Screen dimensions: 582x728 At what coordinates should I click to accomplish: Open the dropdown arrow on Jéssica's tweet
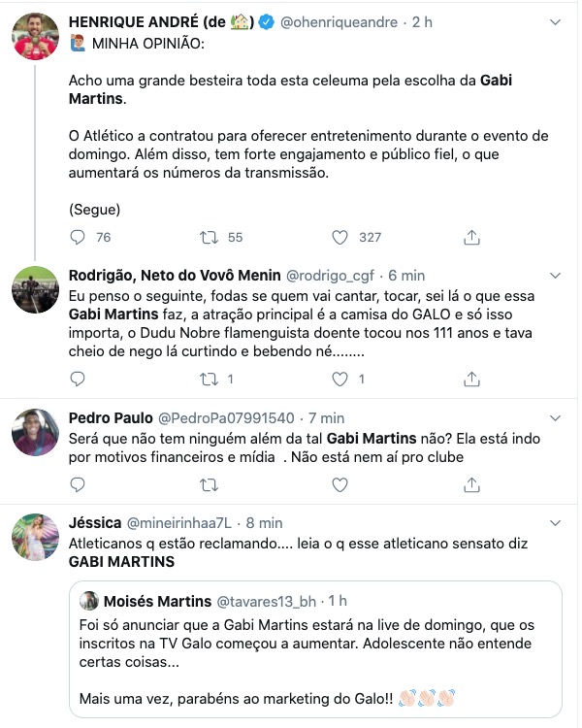click(x=553, y=522)
